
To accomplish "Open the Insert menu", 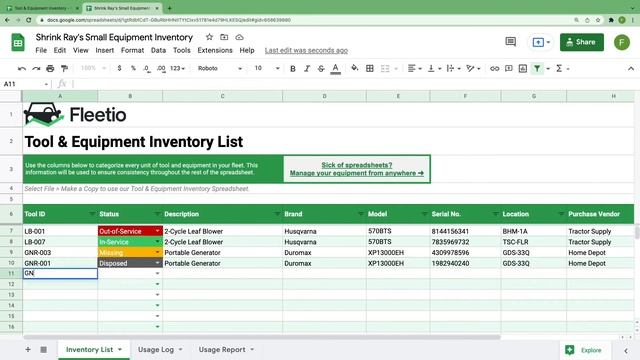I will click(104, 50).
